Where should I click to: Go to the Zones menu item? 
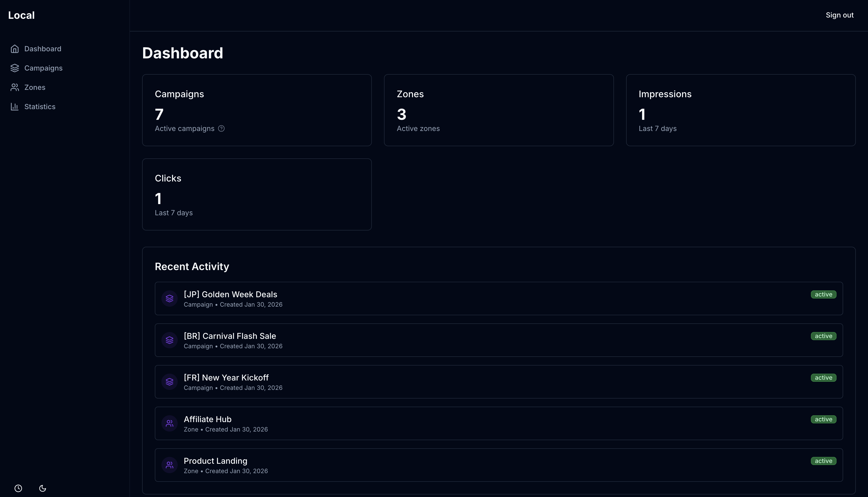[35, 87]
